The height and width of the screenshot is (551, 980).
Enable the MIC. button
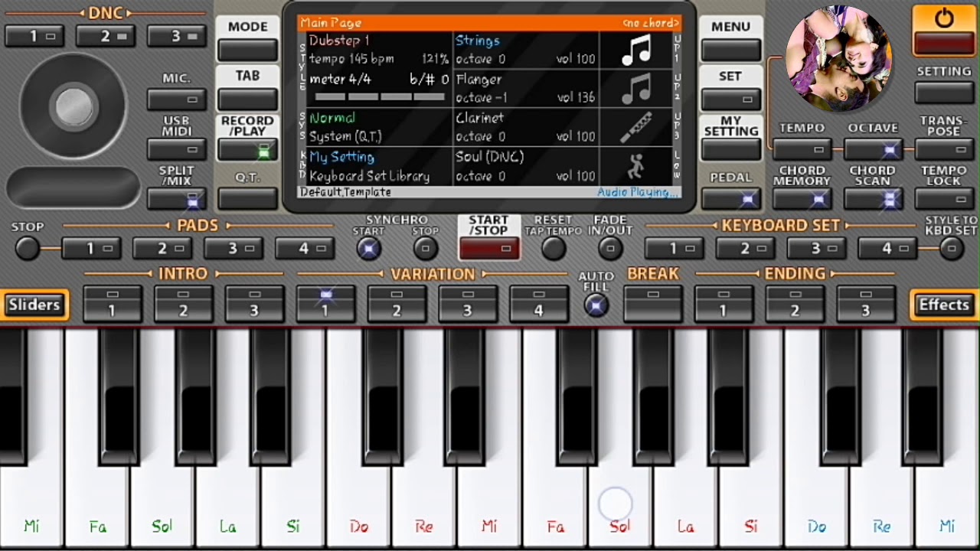point(177,99)
